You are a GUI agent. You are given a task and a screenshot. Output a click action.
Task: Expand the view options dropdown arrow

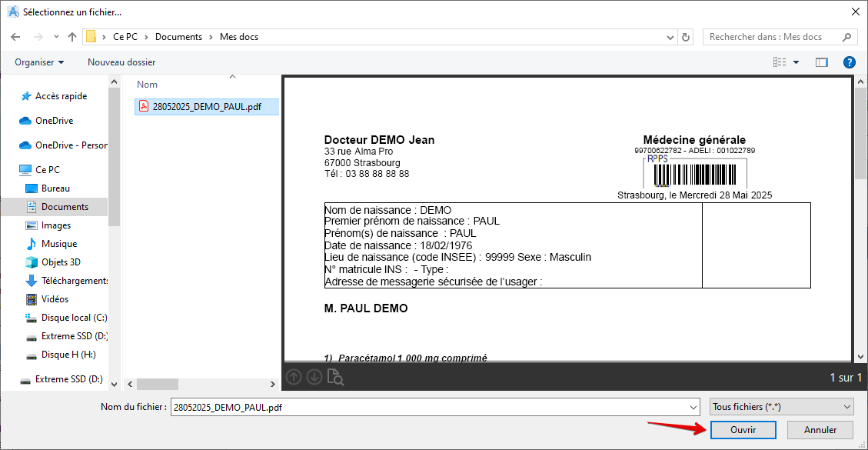(796, 62)
